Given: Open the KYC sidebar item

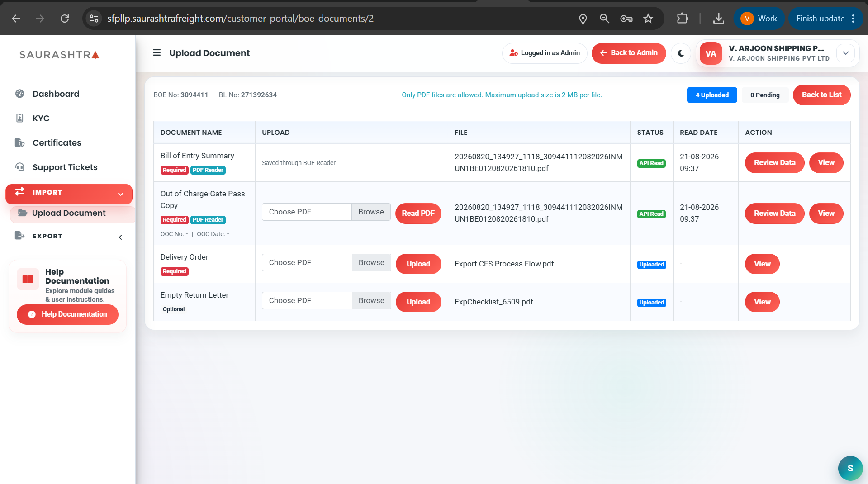Looking at the screenshot, I should point(41,118).
